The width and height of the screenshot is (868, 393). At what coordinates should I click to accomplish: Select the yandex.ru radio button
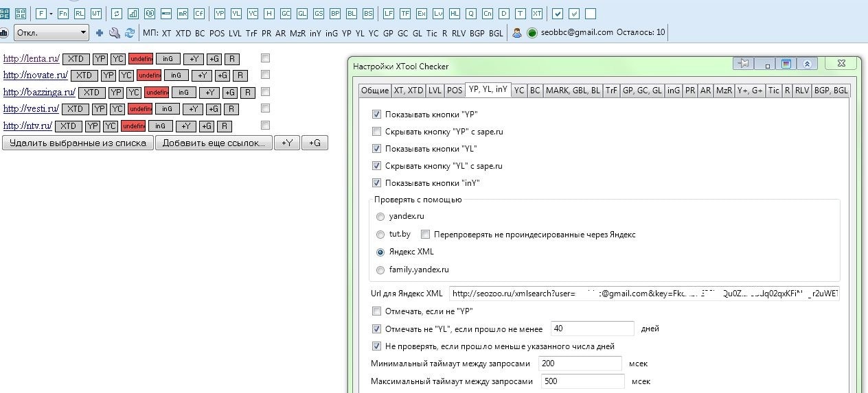pyautogui.click(x=380, y=217)
